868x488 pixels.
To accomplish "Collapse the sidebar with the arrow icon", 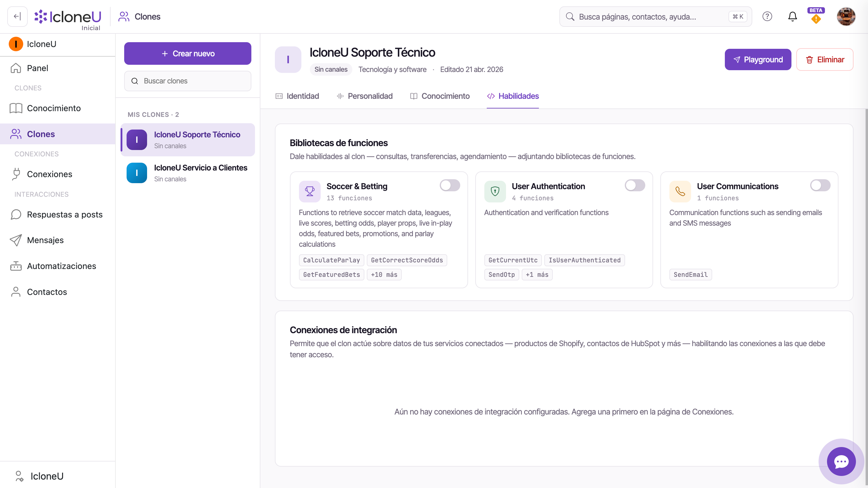I will [17, 17].
